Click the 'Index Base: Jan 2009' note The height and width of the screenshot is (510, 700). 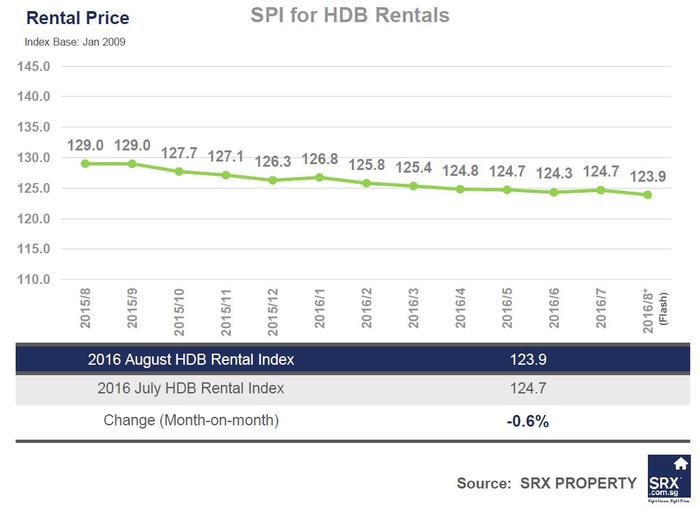tap(75, 42)
